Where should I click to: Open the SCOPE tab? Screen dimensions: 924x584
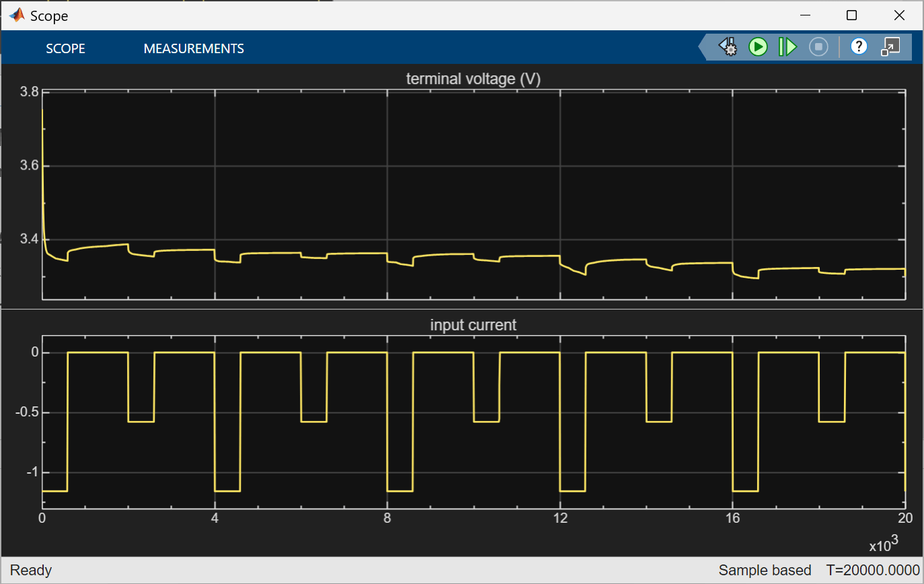(x=65, y=48)
